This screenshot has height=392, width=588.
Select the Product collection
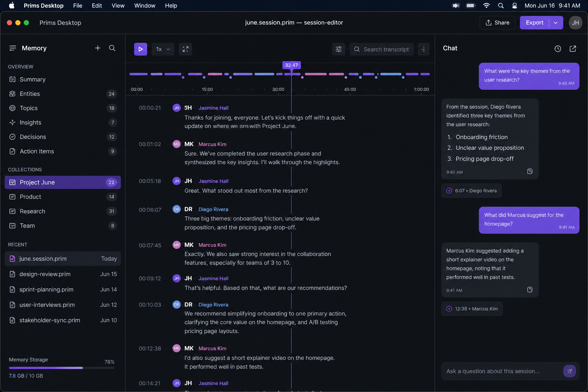click(x=63, y=197)
